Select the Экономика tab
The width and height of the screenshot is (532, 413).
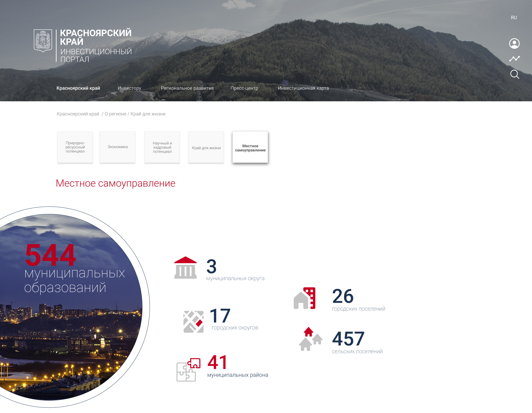pyautogui.click(x=117, y=147)
